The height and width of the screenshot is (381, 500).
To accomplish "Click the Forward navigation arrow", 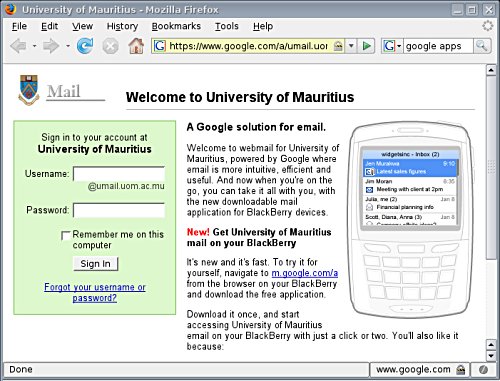I will point(51,46).
